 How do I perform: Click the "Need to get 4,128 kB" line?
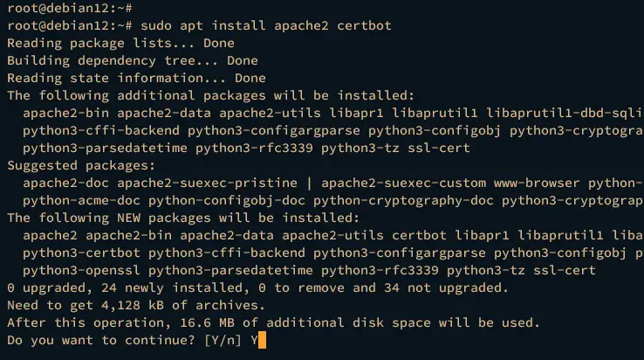tap(136, 305)
